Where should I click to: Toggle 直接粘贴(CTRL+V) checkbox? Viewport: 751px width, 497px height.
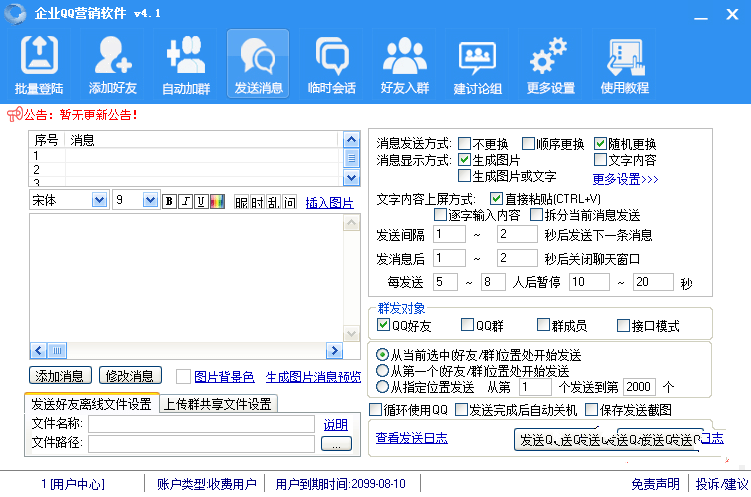click(496, 198)
